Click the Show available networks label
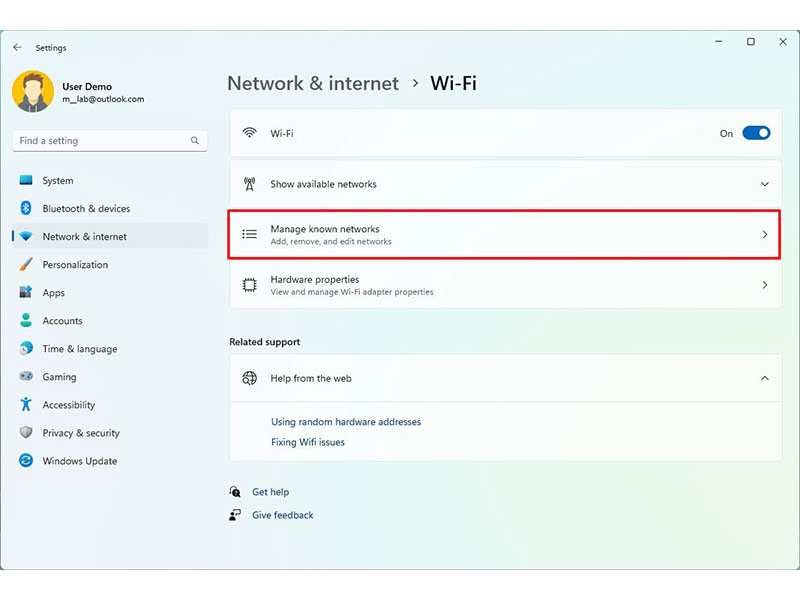The width and height of the screenshot is (800, 600). click(323, 184)
